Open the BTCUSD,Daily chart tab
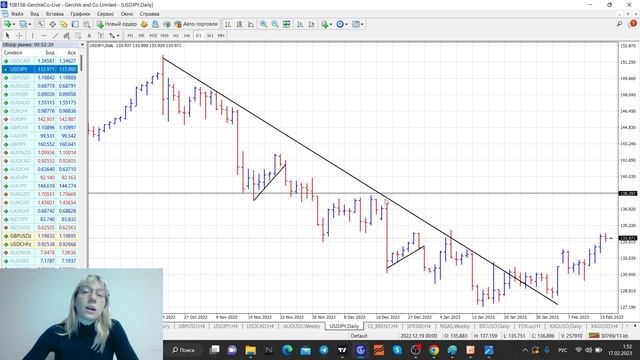Image resolution: width=640 pixels, height=360 pixels. click(494, 327)
